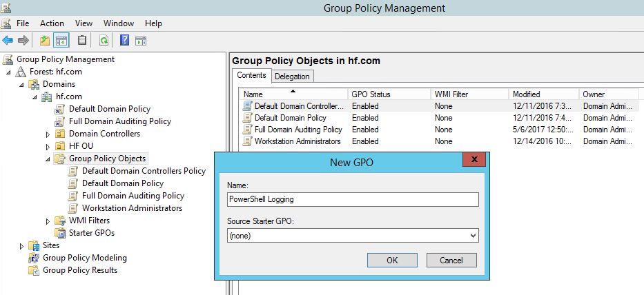The height and width of the screenshot is (295, 644).
Task: Click the Up one level folder icon
Action: [x=45, y=40]
